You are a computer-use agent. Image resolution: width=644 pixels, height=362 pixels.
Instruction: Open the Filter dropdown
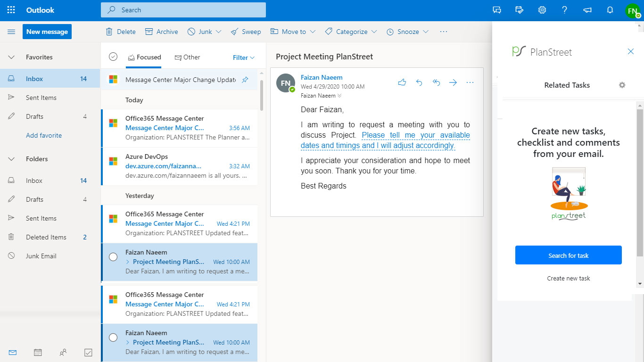tap(244, 58)
